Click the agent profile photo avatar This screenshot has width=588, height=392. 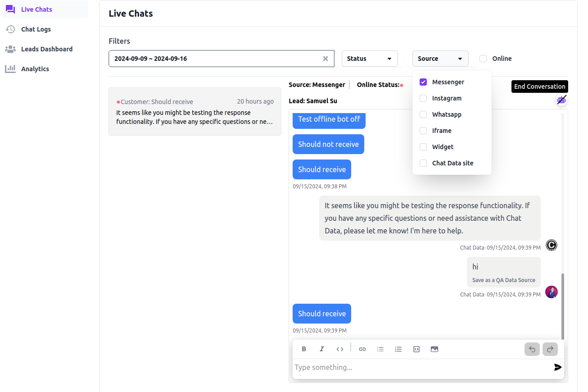552,292
